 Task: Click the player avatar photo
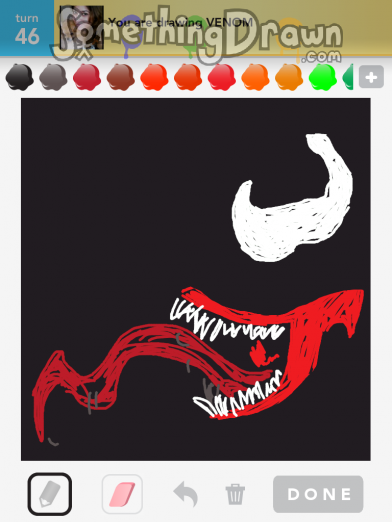82,28
